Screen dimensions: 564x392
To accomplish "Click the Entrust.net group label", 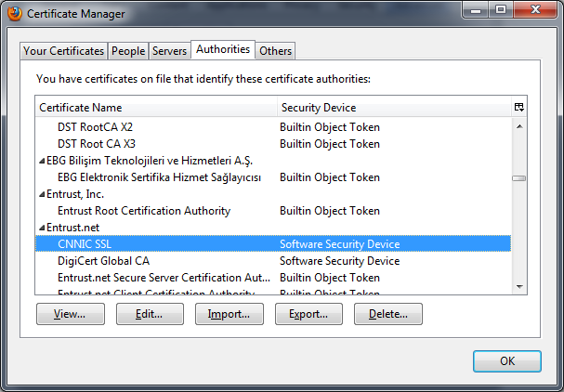I will pyautogui.click(x=73, y=228).
